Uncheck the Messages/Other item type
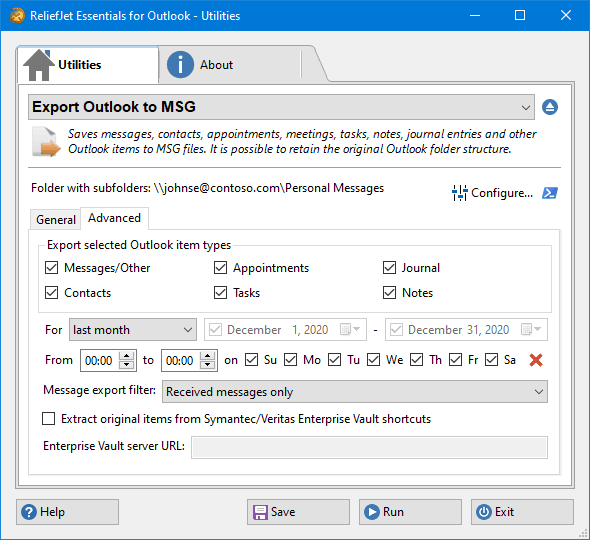590x540 pixels. pos(52,268)
